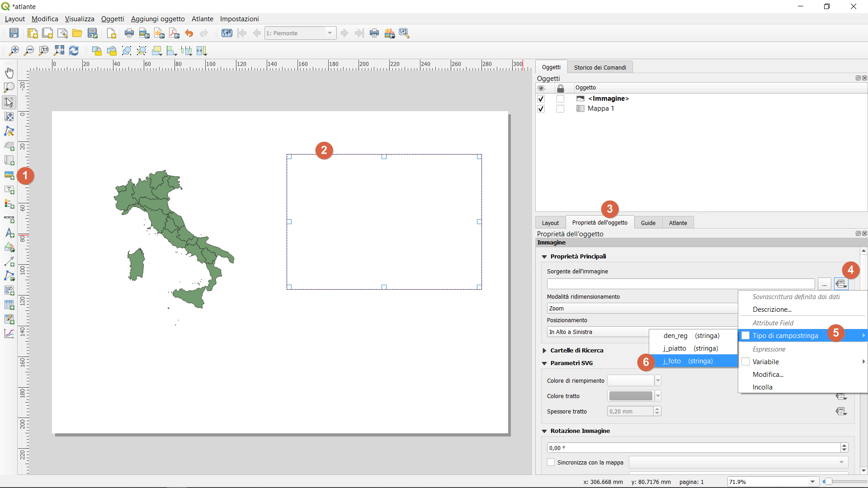Click the Refresh view icon
The height and width of the screenshot is (488, 868).
coord(74,51)
